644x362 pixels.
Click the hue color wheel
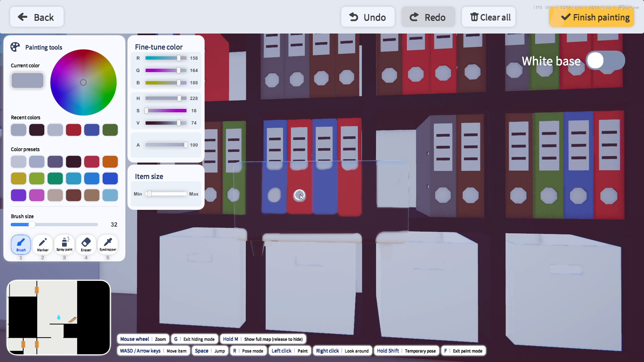point(84,82)
